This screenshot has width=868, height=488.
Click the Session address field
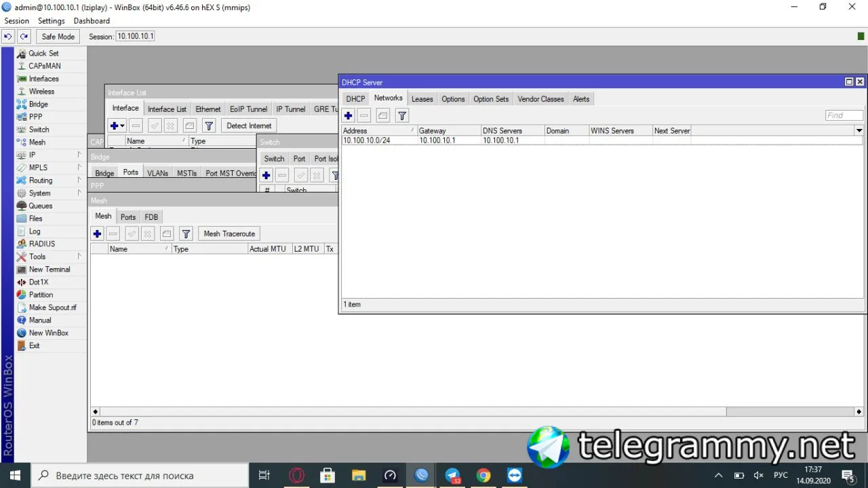[135, 37]
